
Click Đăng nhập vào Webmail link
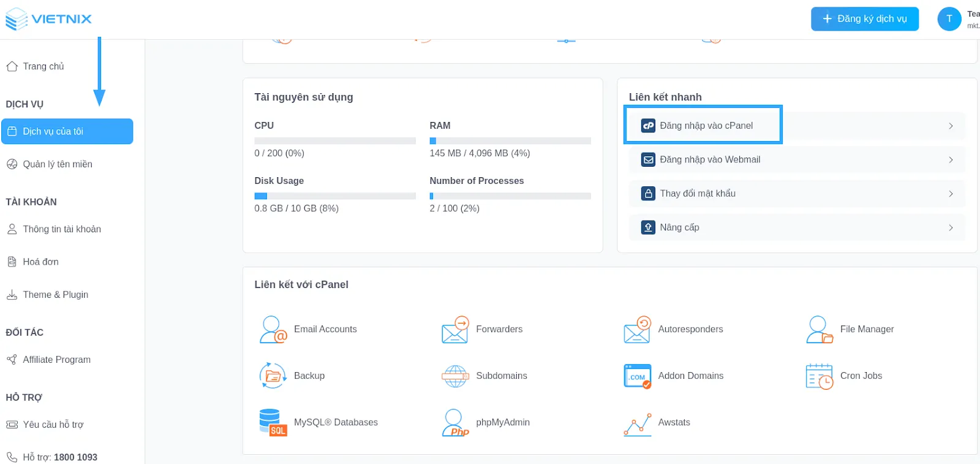pos(710,159)
